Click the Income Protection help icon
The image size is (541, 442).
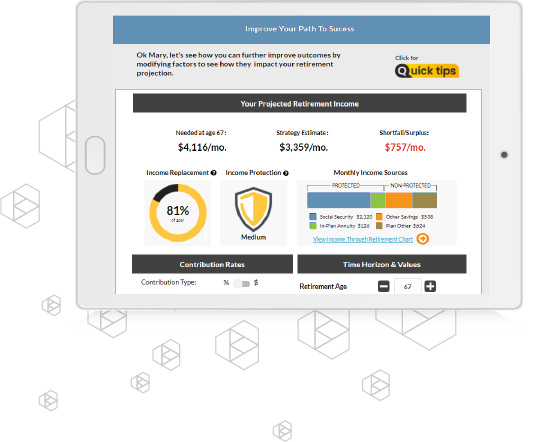point(286,173)
